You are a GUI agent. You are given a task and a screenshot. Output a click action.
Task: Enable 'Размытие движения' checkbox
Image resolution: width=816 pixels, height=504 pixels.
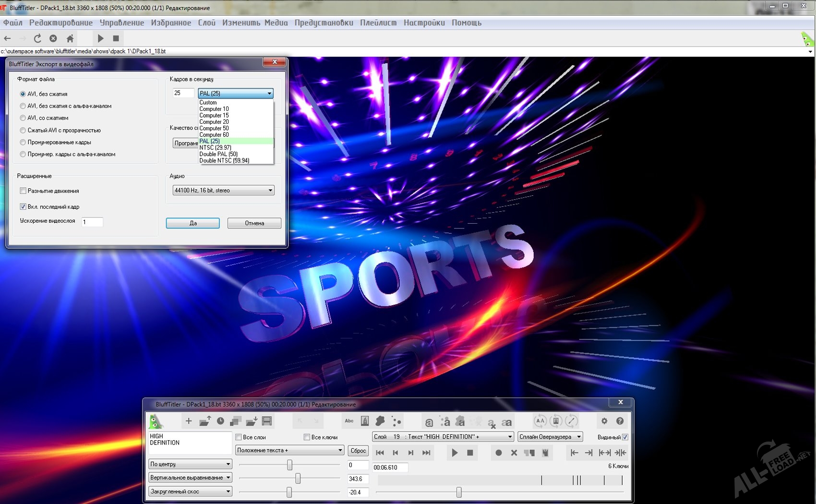click(x=23, y=191)
